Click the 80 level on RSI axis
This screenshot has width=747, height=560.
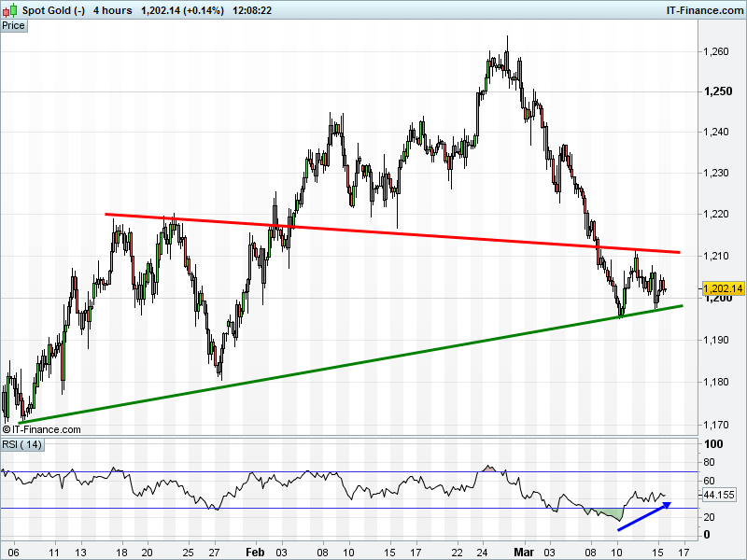point(709,462)
